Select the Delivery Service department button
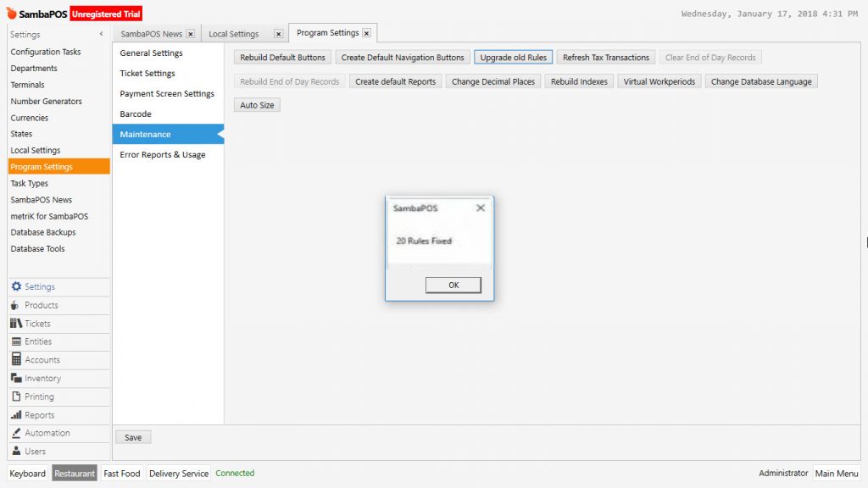The width and height of the screenshot is (868, 488). [x=179, y=473]
